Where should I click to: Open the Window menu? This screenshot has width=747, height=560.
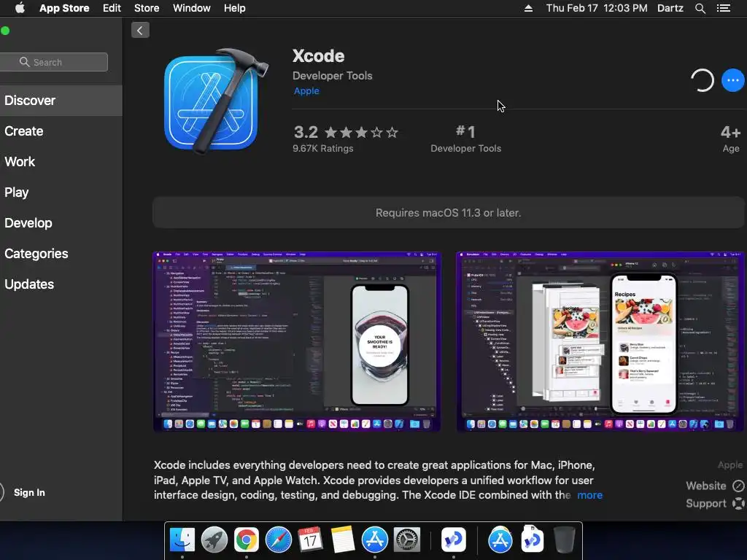(x=192, y=8)
